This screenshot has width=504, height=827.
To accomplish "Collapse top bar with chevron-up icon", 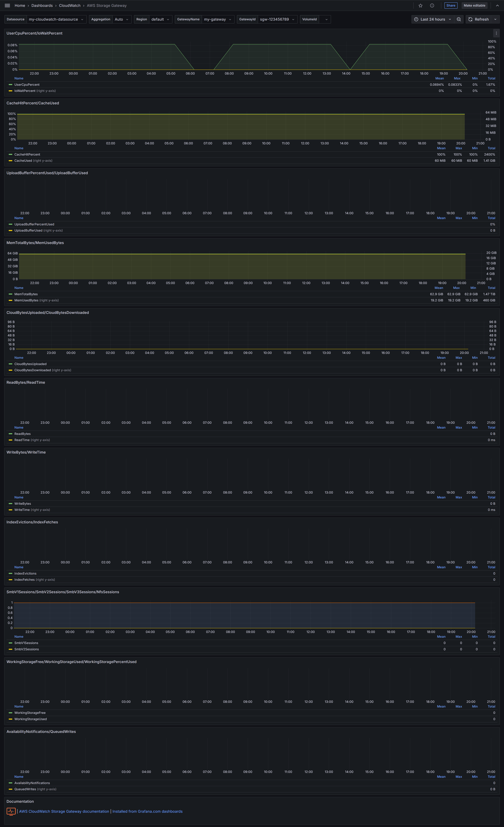I will tap(497, 6).
